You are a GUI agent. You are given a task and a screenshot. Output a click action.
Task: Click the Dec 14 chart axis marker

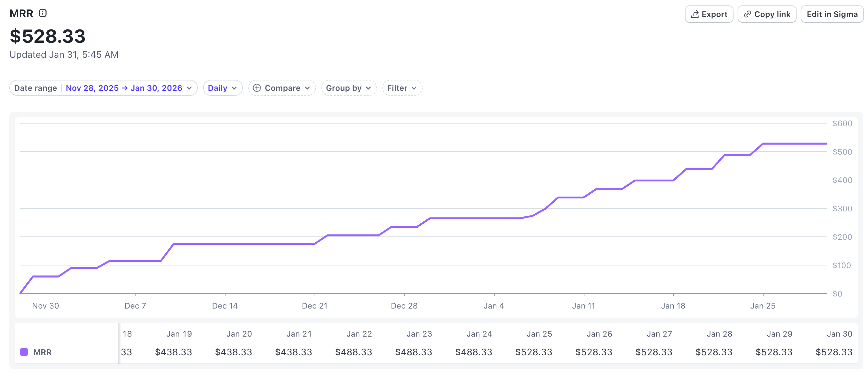[x=225, y=306]
